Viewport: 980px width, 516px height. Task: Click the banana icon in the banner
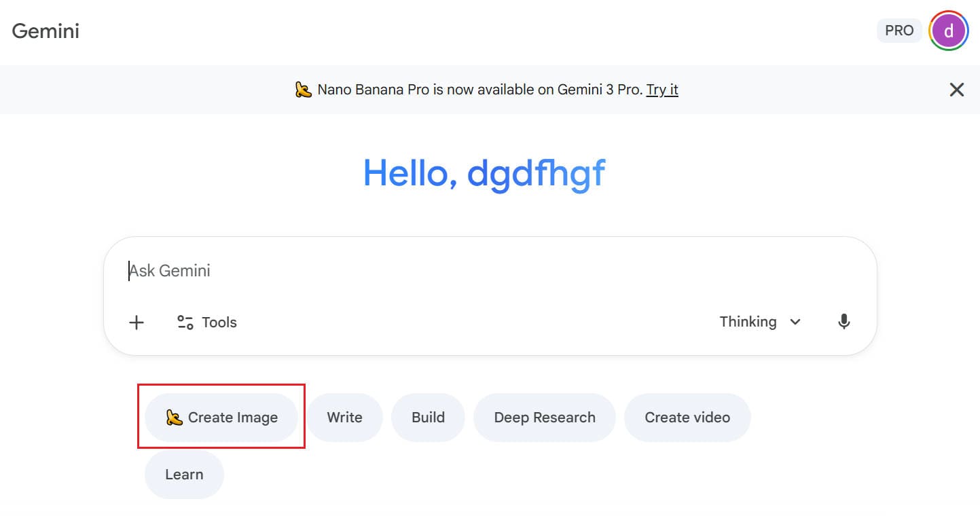(304, 89)
